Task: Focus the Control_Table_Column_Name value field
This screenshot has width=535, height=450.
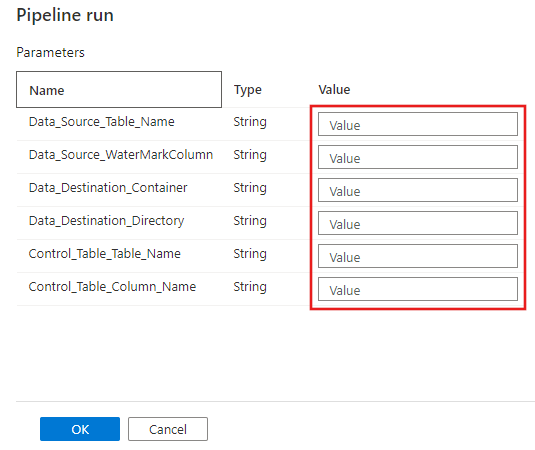Action: 418,289
